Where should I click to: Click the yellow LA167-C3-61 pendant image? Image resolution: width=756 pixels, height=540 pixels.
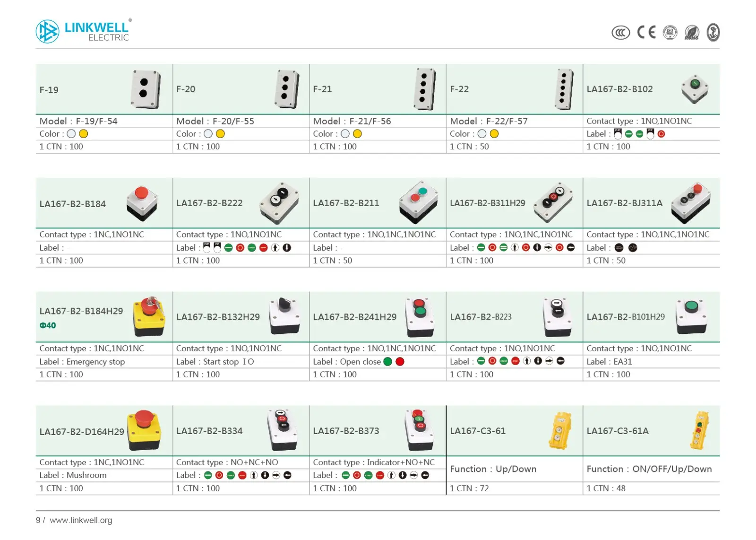560,430
